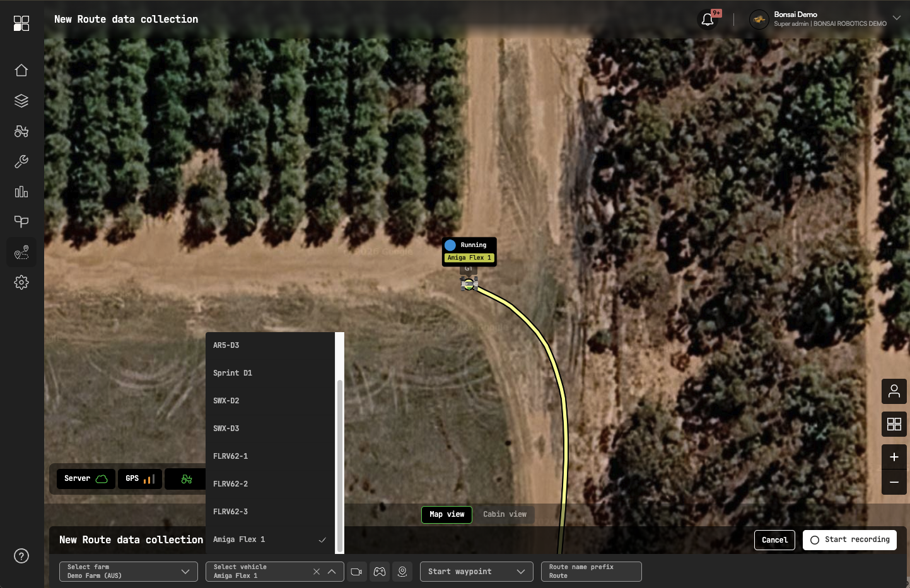Open the Settings gear in sidebar
This screenshot has width=910, height=588.
21,282
